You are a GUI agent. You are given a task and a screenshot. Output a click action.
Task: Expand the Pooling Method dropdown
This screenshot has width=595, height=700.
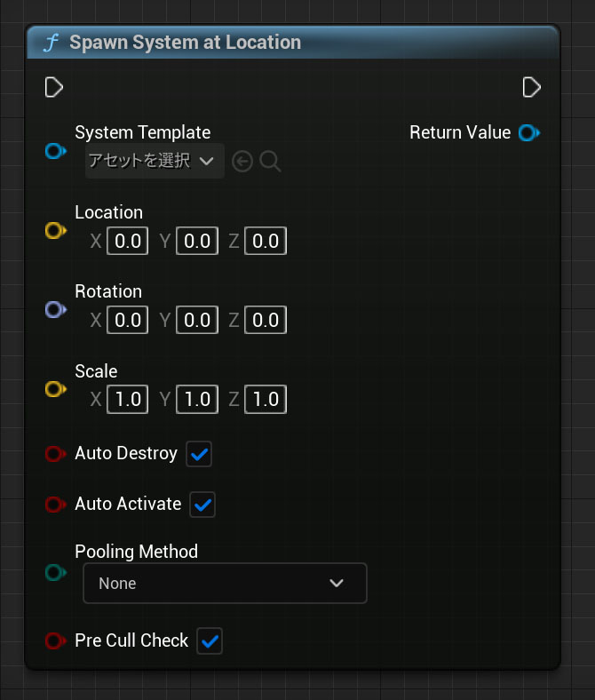click(225, 584)
